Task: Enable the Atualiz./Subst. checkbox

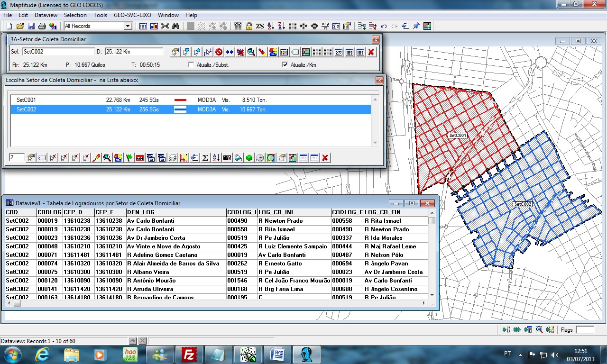Action: (x=191, y=65)
